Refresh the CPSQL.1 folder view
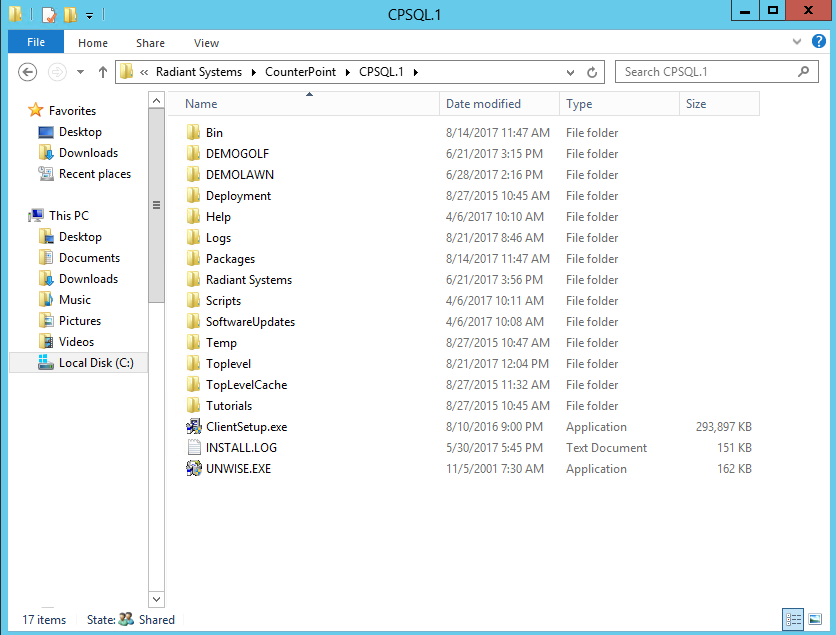The height and width of the screenshot is (635, 836). click(x=592, y=73)
